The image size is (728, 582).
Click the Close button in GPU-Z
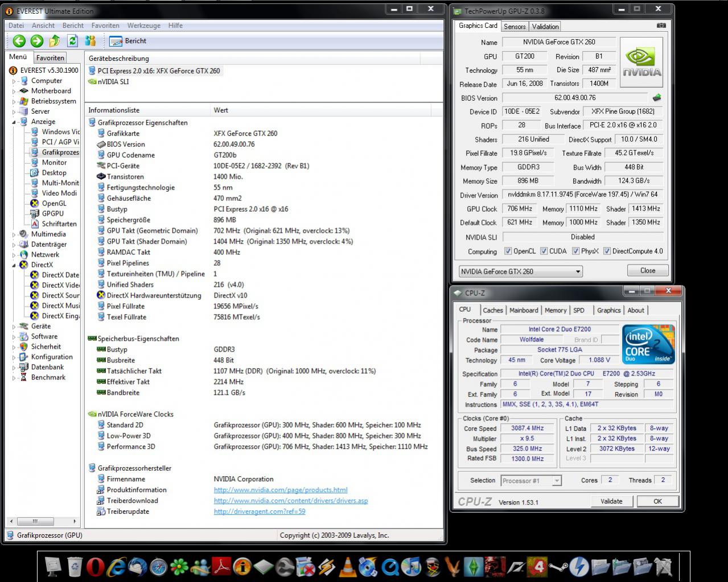[x=648, y=270]
